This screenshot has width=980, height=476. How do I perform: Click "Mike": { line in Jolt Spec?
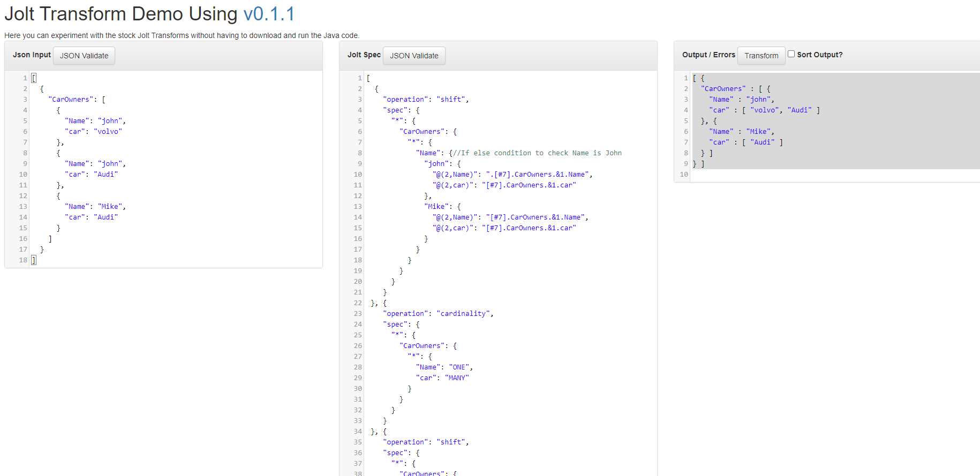(x=442, y=207)
